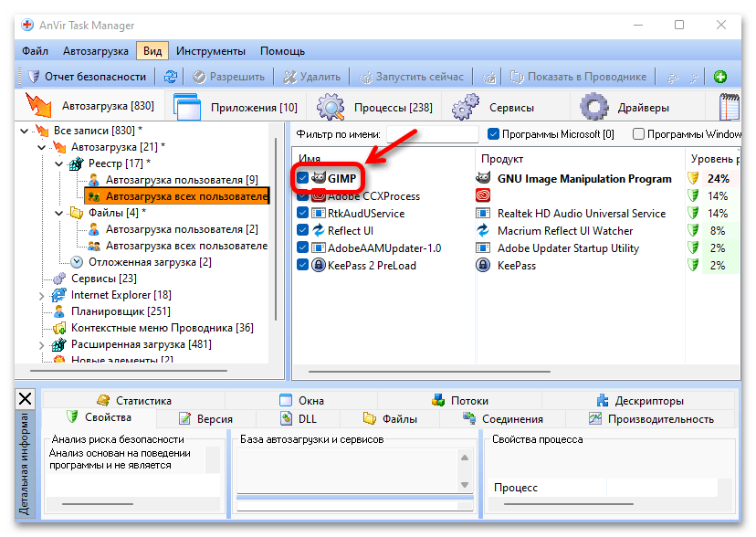Click the Расширенная загрузка tree icon
The width and height of the screenshot is (756, 537).
pyautogui.click(x=58, y=344)
